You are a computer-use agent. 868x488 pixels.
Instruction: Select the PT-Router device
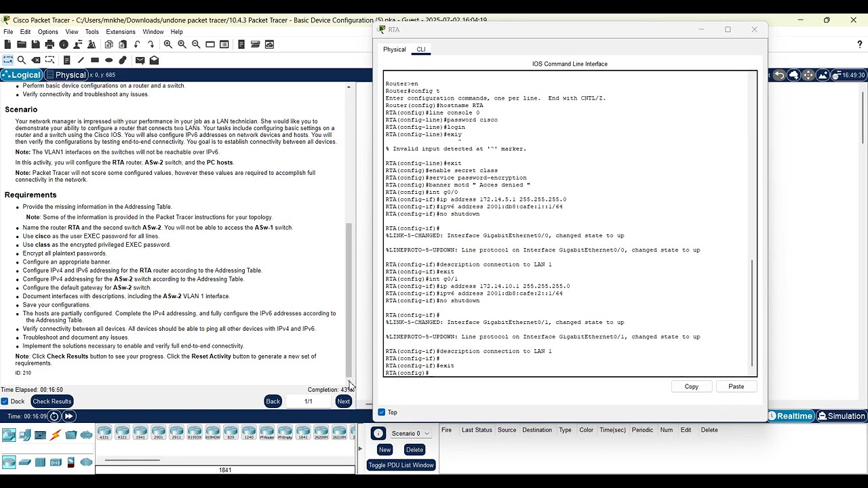click(267, 432)
